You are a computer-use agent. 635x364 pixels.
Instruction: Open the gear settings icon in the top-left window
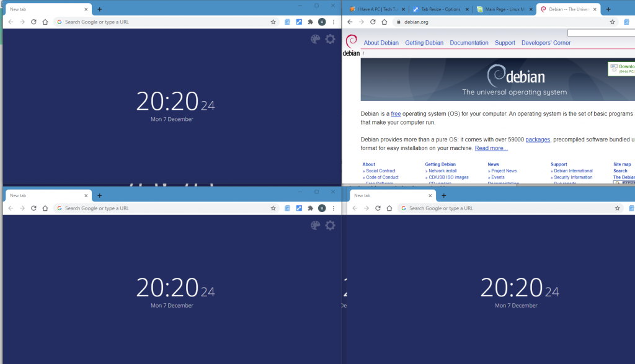331,39
